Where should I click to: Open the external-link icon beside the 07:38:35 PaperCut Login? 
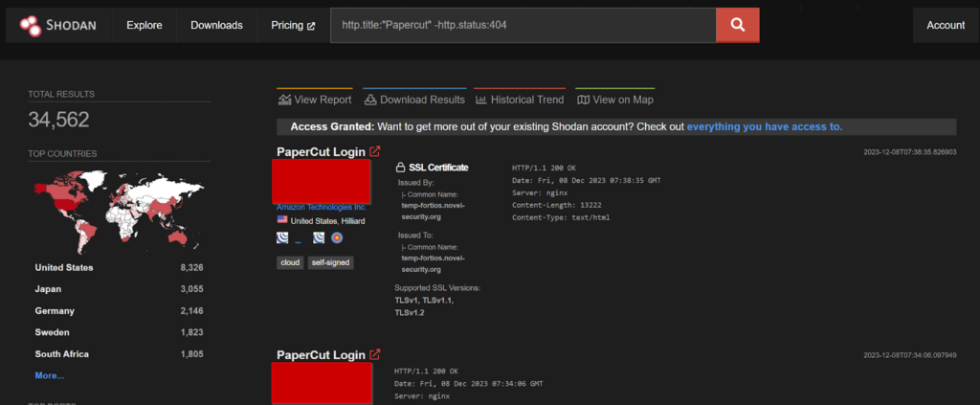375,151
